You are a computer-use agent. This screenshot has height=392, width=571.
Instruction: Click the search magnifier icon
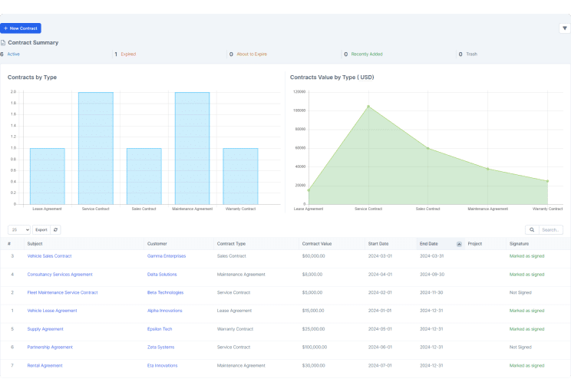click(x=532, y=229)
